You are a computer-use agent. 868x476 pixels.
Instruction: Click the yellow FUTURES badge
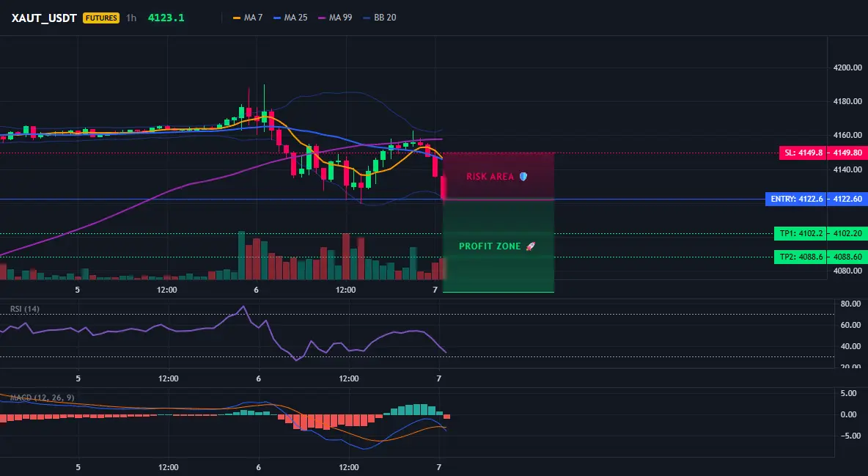coord(100,18)
